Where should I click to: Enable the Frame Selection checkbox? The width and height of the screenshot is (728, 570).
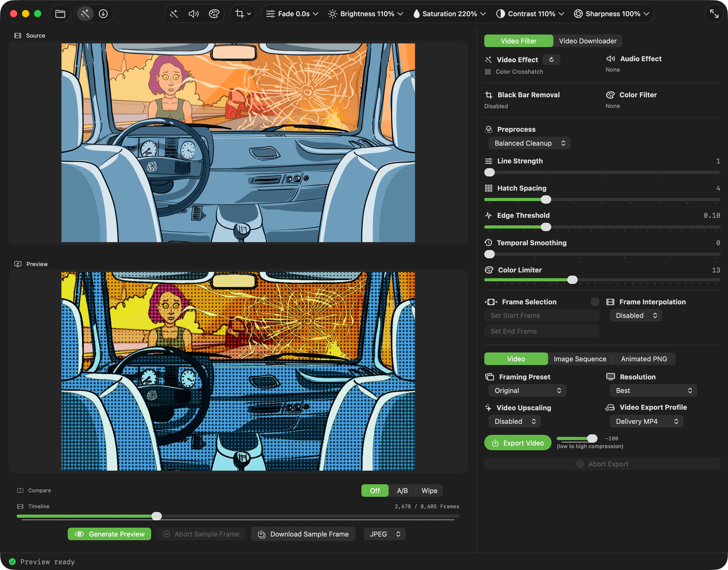click(x=595, y=302)
